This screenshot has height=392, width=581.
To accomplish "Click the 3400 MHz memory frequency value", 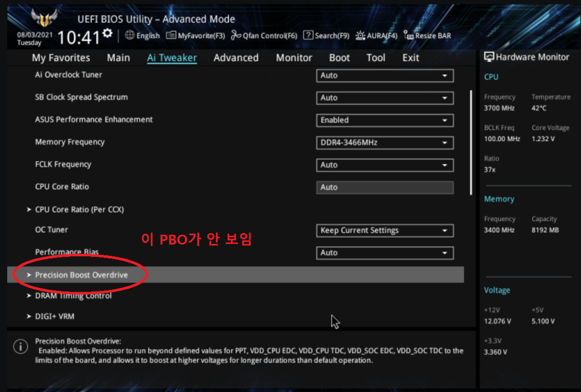I will click(499, 230).
